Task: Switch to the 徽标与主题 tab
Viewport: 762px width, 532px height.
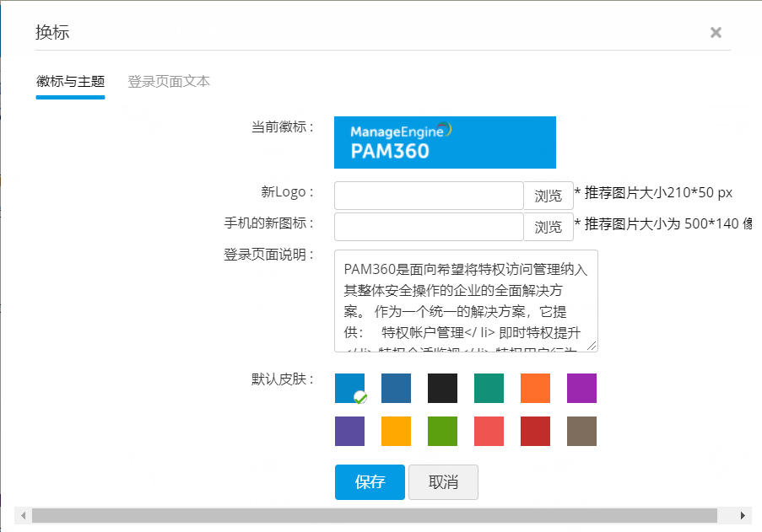Action: point(71,81)
